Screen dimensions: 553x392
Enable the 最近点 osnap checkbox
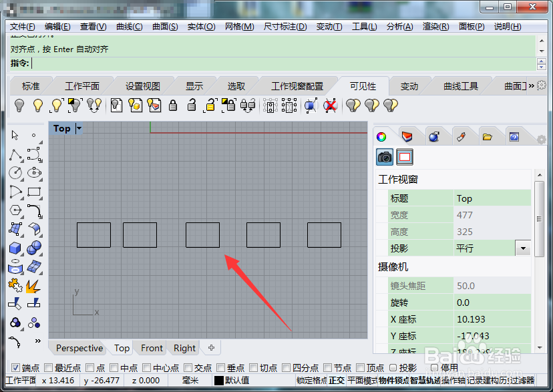tap(48, 368)
